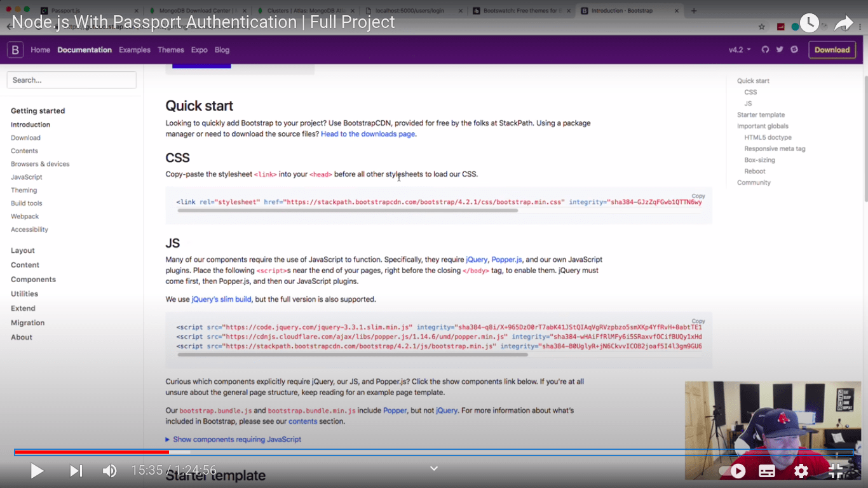
Task: Jump to Reboot in TOC
Action: pos(755,171)
